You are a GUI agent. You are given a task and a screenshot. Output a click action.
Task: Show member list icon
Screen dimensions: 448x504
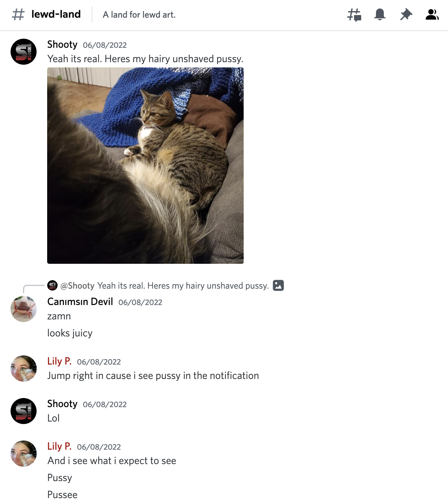point(432,15)
